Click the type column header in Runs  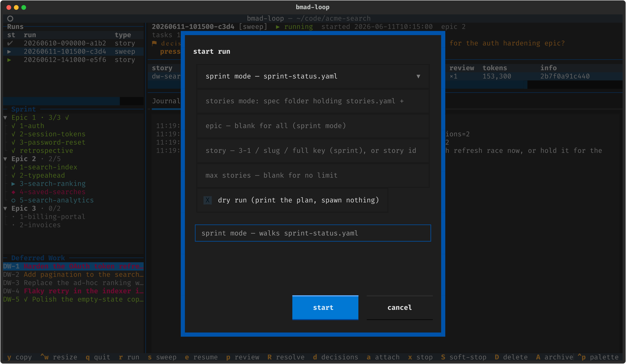tap(123, 35)
